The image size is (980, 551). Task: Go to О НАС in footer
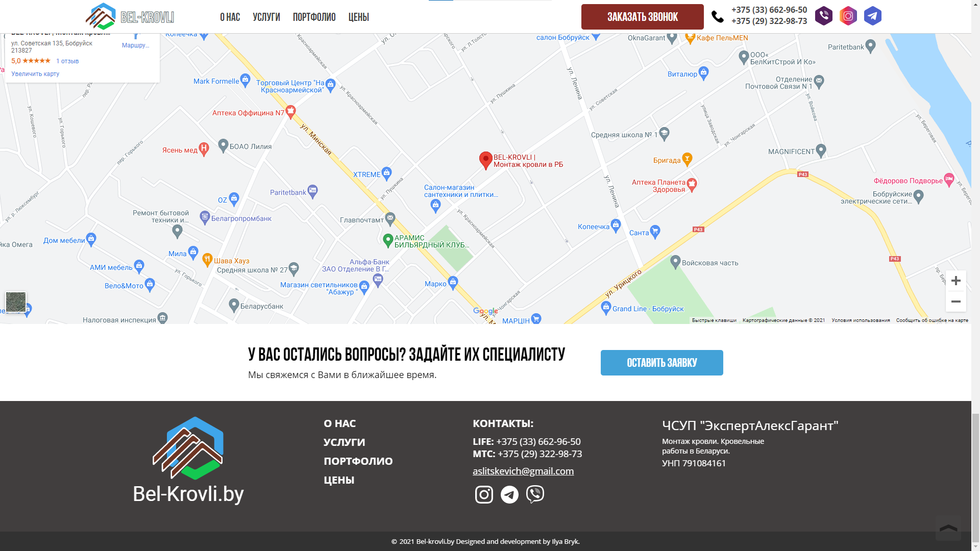click(339, 423)
